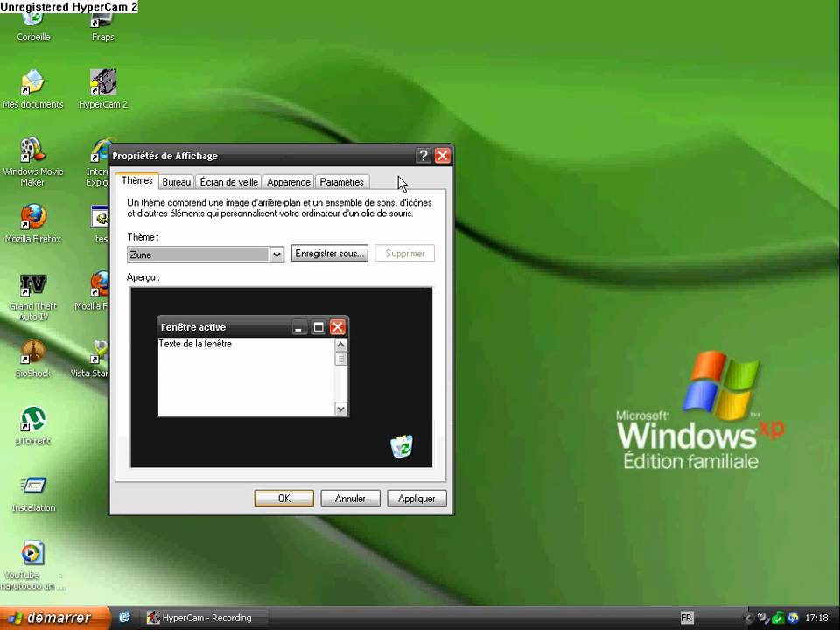Select the µTorrent desktop shortcut

pos(32,426)
